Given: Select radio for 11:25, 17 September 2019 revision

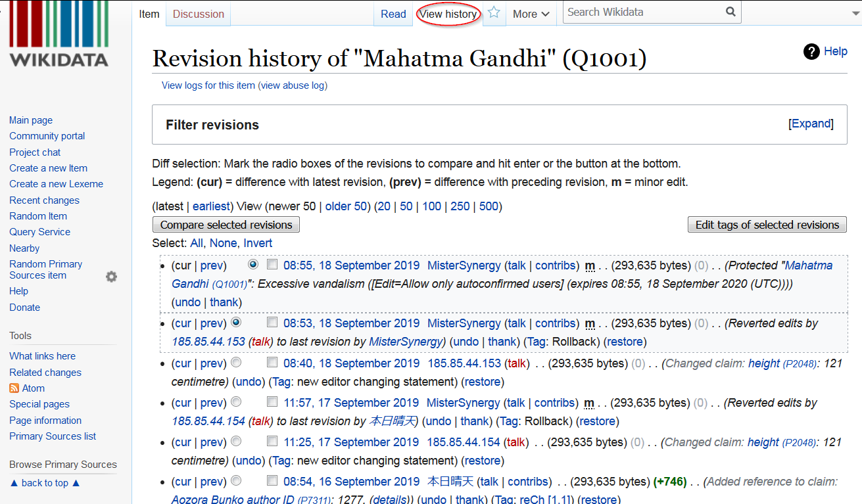Looking at the screenshot, I should (x=236, y=442).
